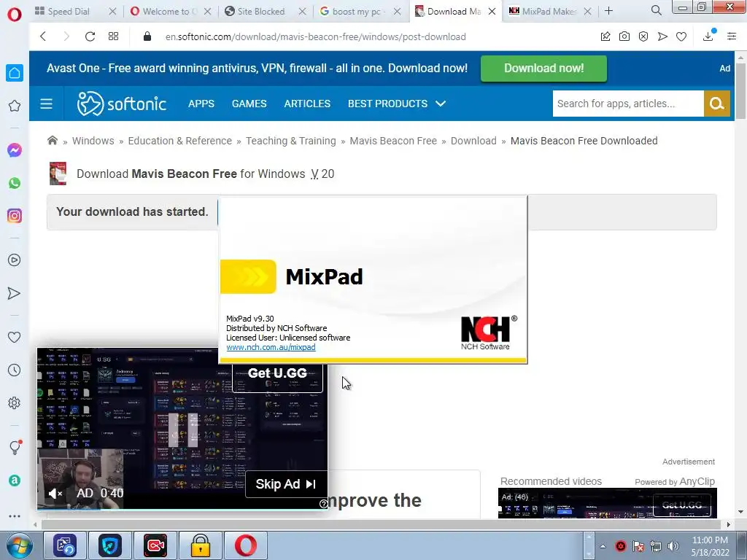747x560 pixels.
Task: Open sidebar three-dots setup menu
Action: coord(15,516)
